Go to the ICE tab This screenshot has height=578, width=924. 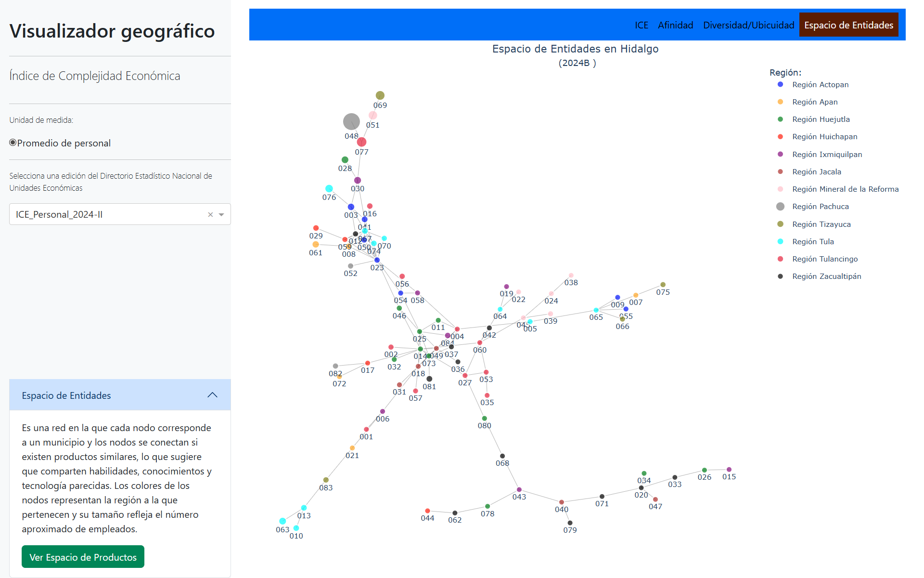point(641,25)
